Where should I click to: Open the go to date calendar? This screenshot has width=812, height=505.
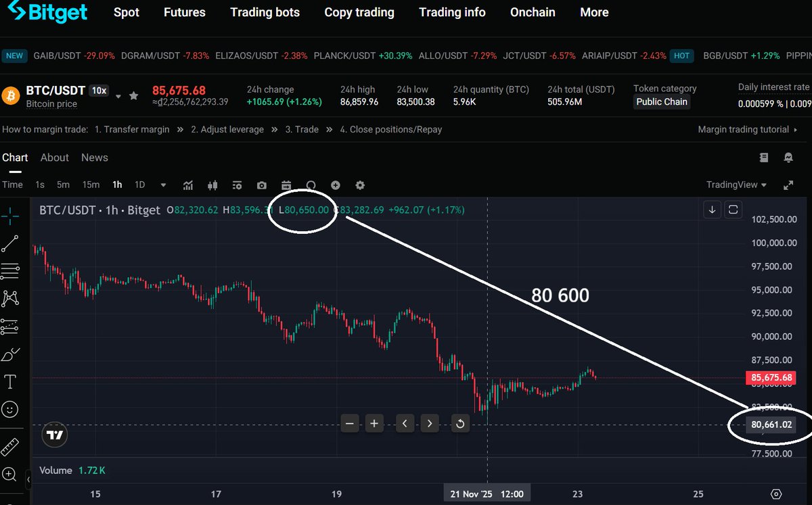286,185
